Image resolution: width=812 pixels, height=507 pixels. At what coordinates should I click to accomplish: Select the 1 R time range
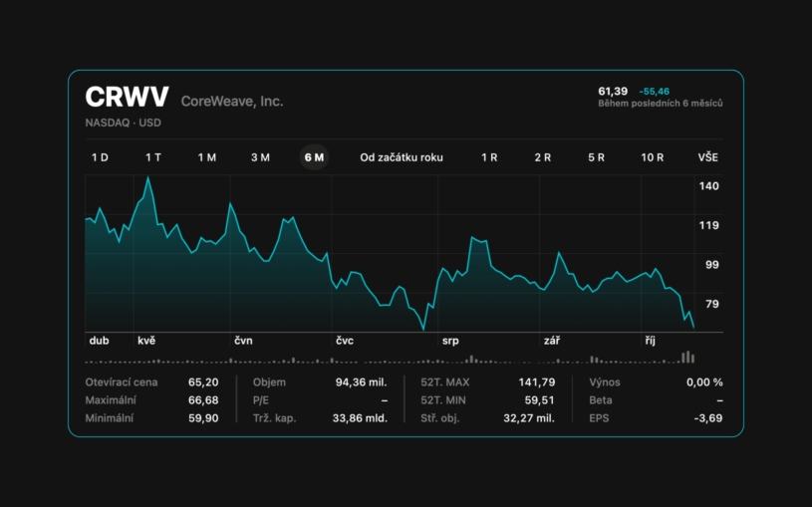click(x=489, y=157)
